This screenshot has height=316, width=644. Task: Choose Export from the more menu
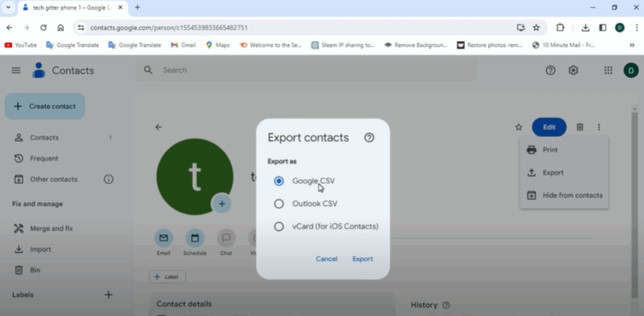(x=564, y=173)
